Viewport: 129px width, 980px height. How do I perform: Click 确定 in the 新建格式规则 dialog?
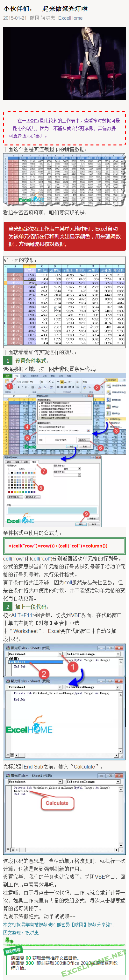click(x=72, y=446)
